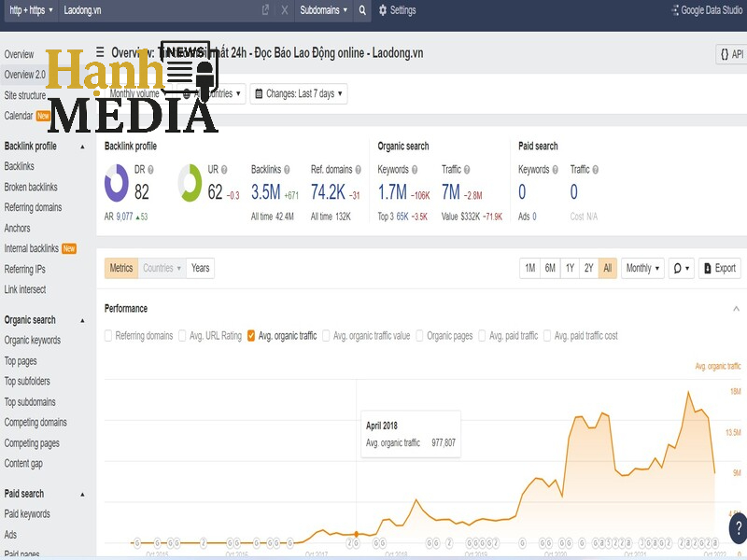747x560 pixels.
Task: Collapse the Organic search sidebar section
Action: pyautogui.click(x=82, y=320)
